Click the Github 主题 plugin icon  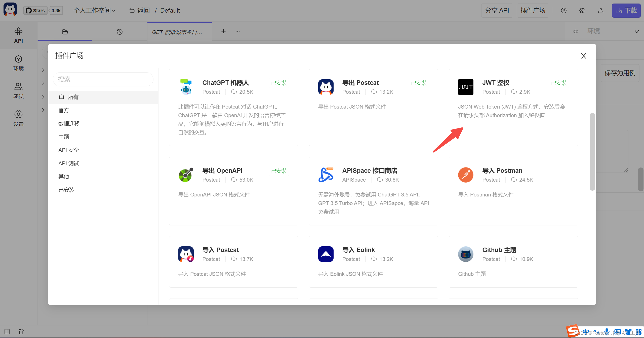tap(466, 254)
